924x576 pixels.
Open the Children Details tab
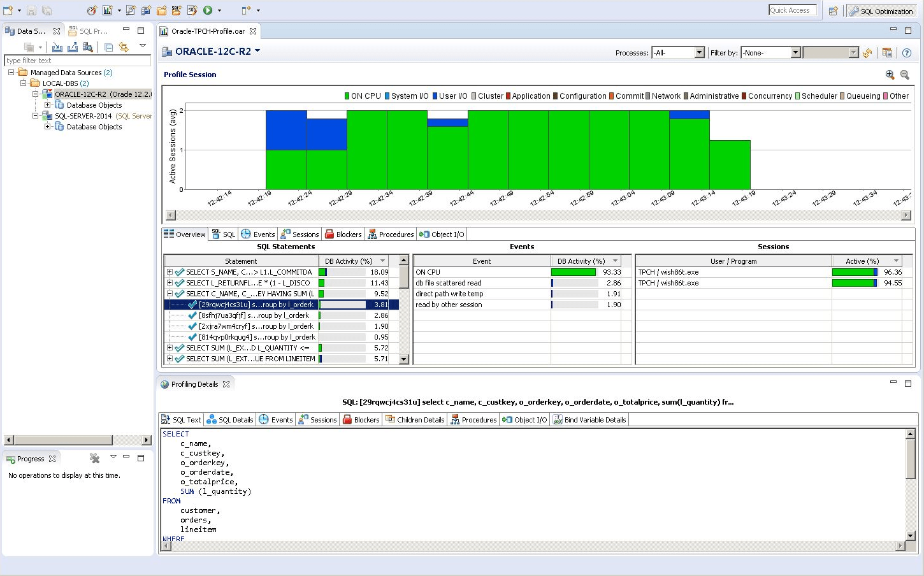click(x=415, y=420)
